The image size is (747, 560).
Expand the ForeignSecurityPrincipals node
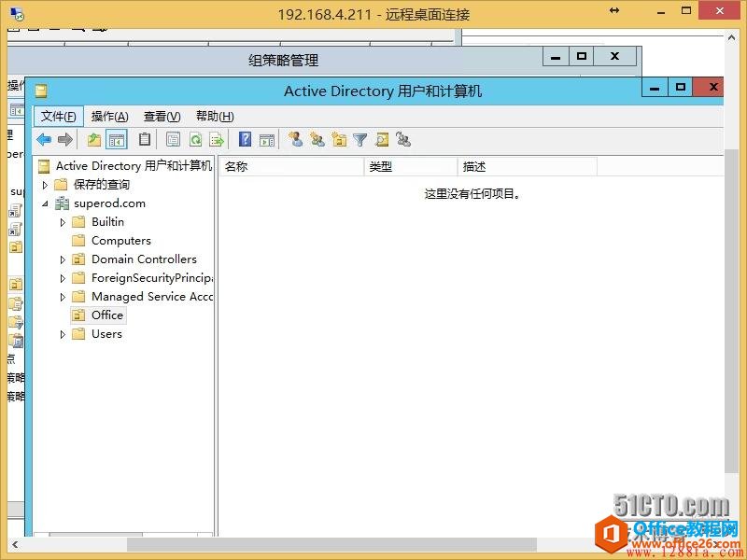[x=63, y=278]
